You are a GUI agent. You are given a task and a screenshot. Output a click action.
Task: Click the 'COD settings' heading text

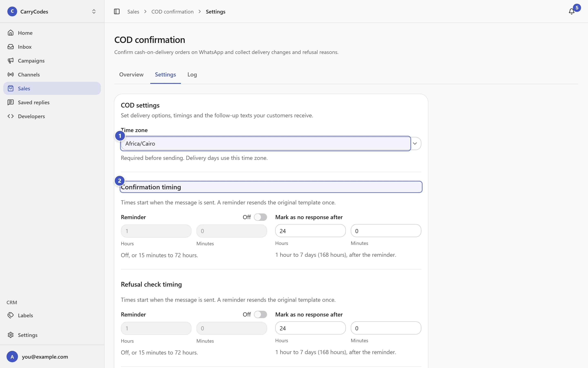point(140,105)
